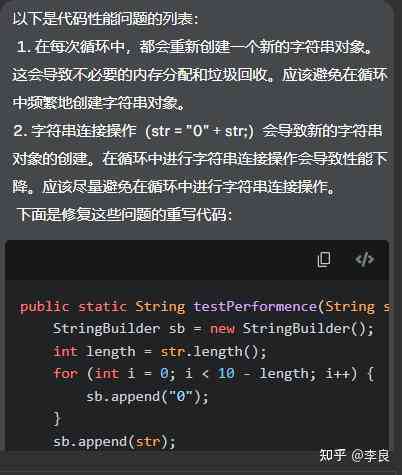Screen dimensions: 402x475
Task: Click 'StringBuilder sb' declaration in the code
Action: [x=119, y=329]
